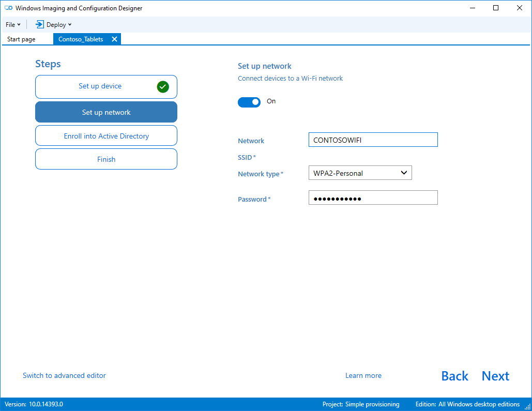Click the green checkmark on Set up device
The image size is (532, 411).
[163, 87]
